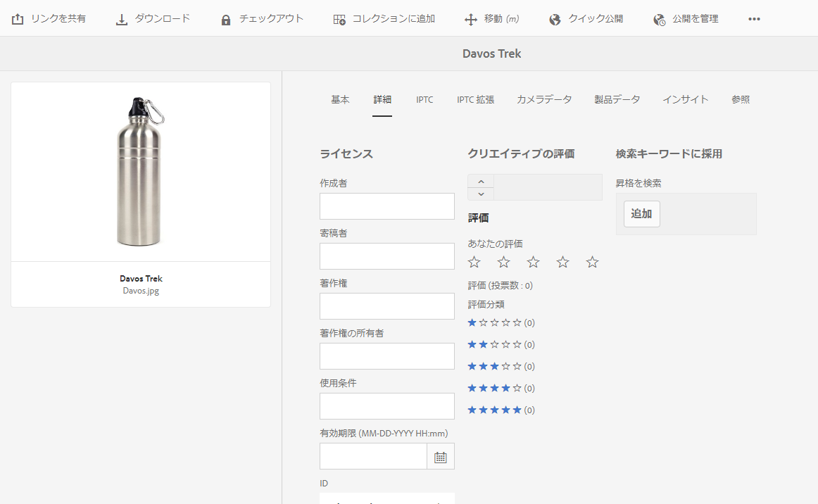
Task: Click the share link icon
Action: 18,19
